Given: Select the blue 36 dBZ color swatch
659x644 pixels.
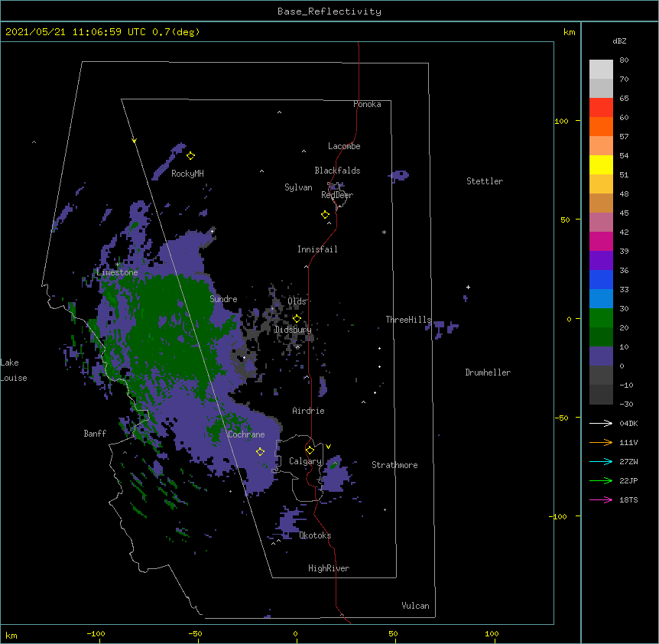Looking at the screenshot, I should pyautogui.click(x=601, y=279).
